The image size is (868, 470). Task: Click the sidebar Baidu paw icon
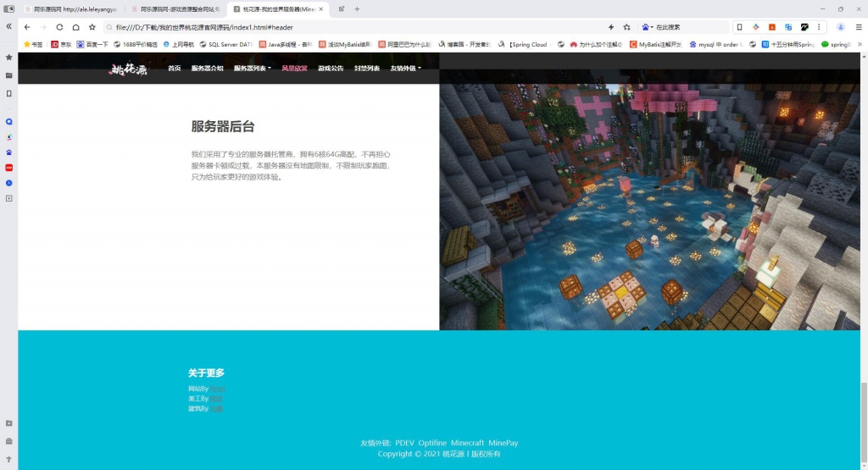[x=8, y=152]
